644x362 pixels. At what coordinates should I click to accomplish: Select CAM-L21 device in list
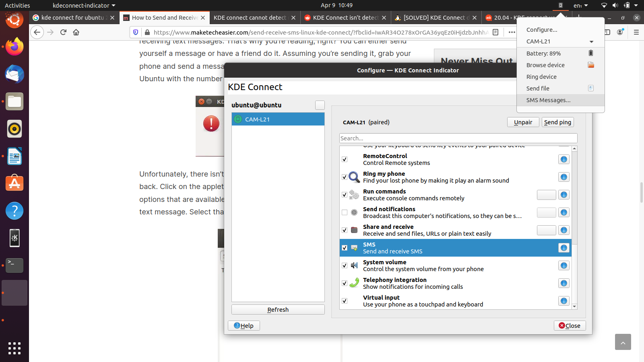point(278,119)
